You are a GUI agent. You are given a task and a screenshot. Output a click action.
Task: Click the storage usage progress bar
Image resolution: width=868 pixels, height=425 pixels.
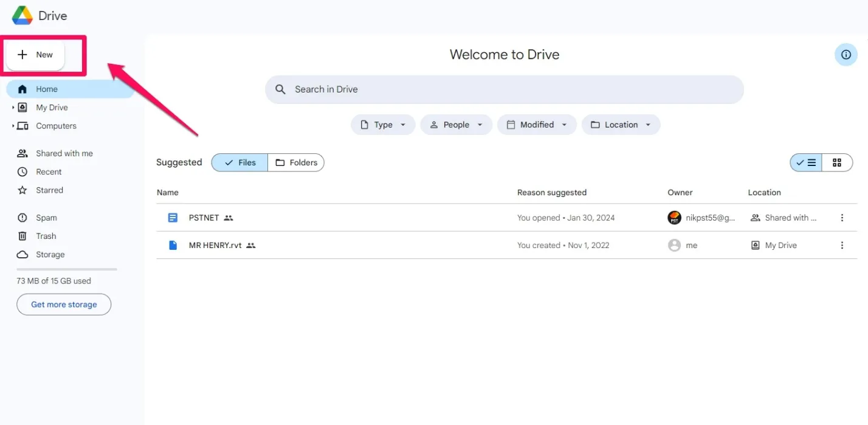tap(66, 268)
